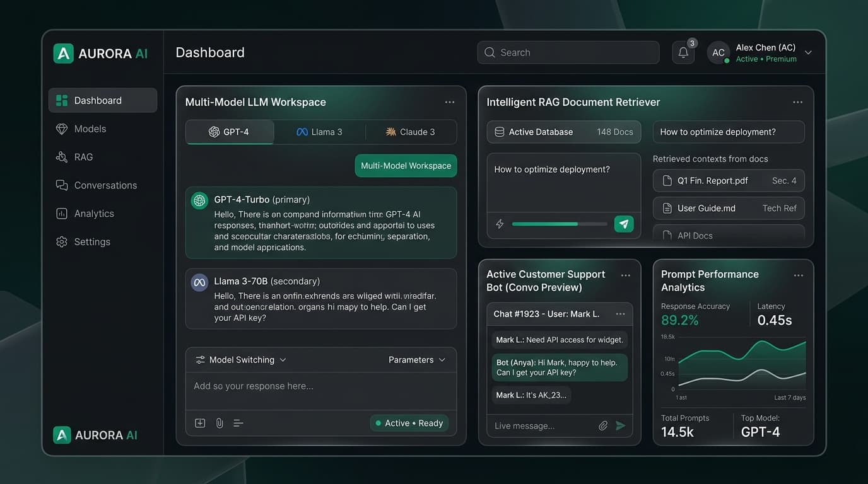Image resolution: width=868 pixels, height=484 pixels.
Task: Expand the Model Switching dropdown
Action: (241, 360)
